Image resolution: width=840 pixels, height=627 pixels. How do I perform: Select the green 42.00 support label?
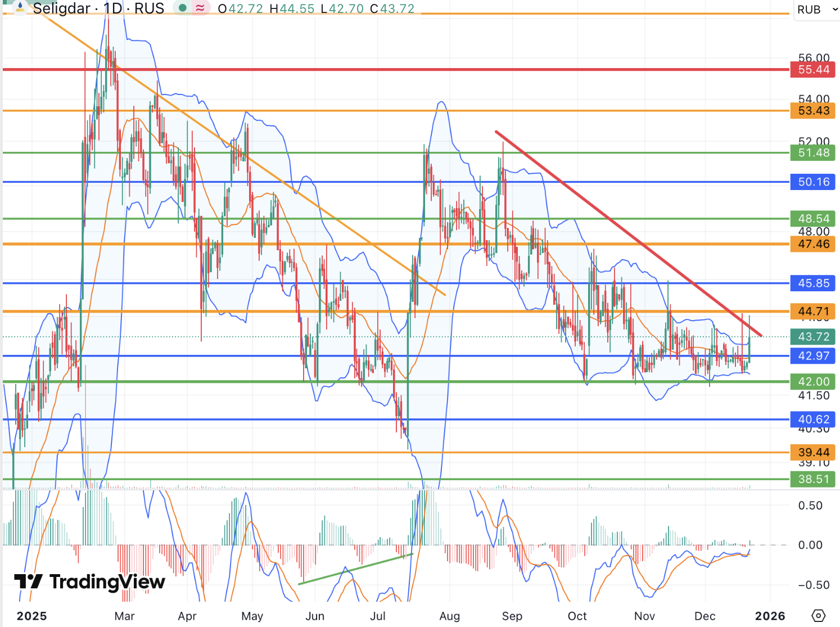click(813, 382)
